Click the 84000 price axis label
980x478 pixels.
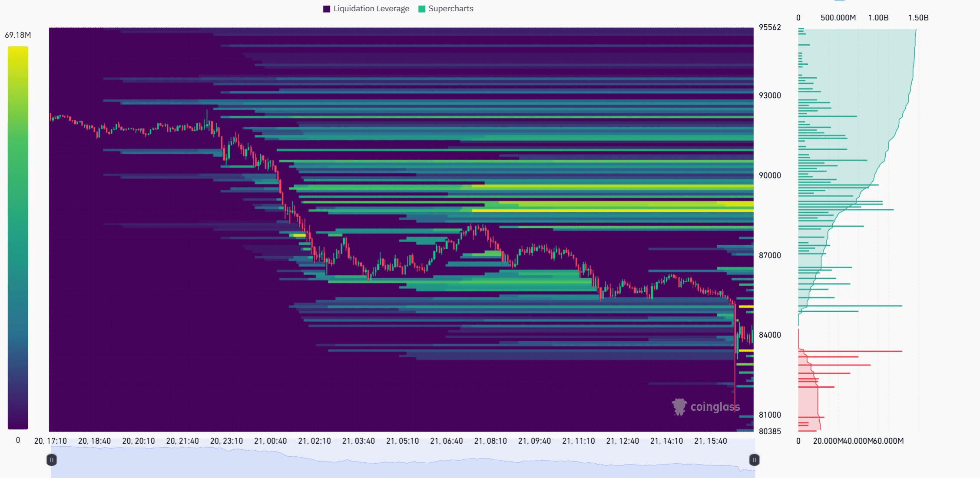[769, 335]
